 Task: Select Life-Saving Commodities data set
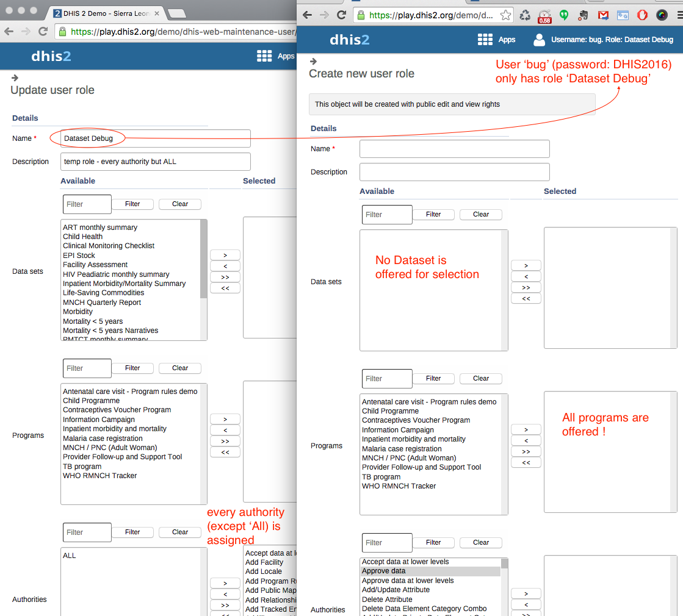click(103, 293)
